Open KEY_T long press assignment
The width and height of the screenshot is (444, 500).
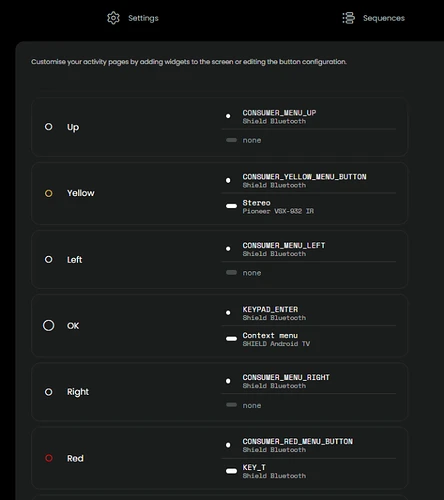coord(309,471)
